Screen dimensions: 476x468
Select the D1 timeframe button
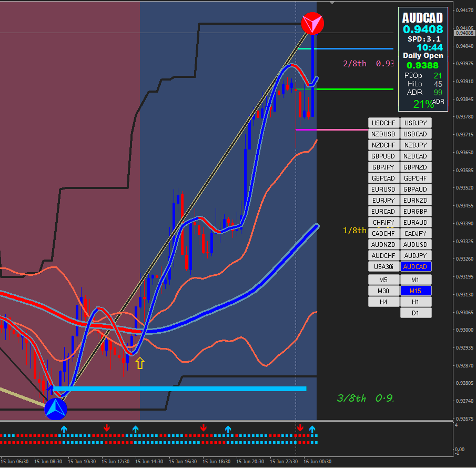pos(416,313)
